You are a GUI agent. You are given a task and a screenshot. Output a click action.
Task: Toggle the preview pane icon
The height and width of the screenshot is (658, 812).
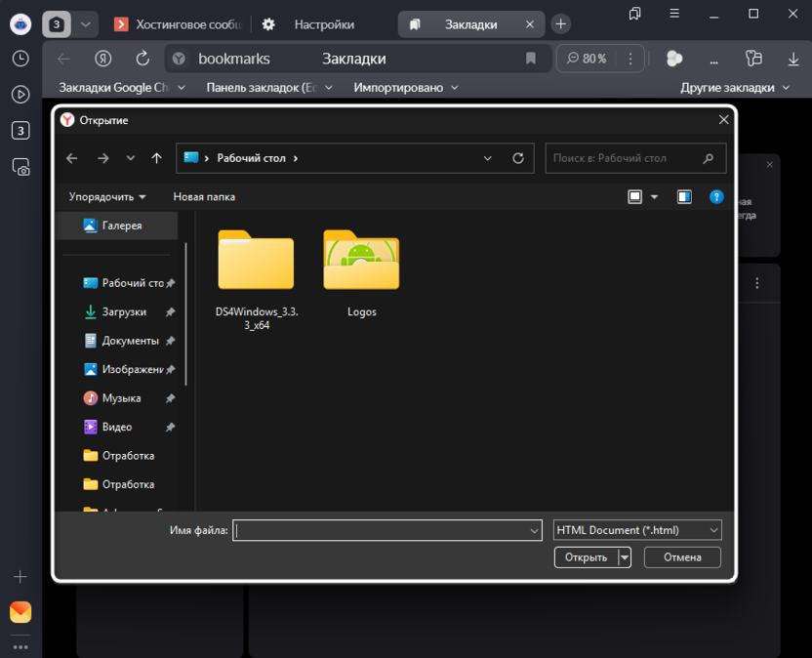pos(684,197)
